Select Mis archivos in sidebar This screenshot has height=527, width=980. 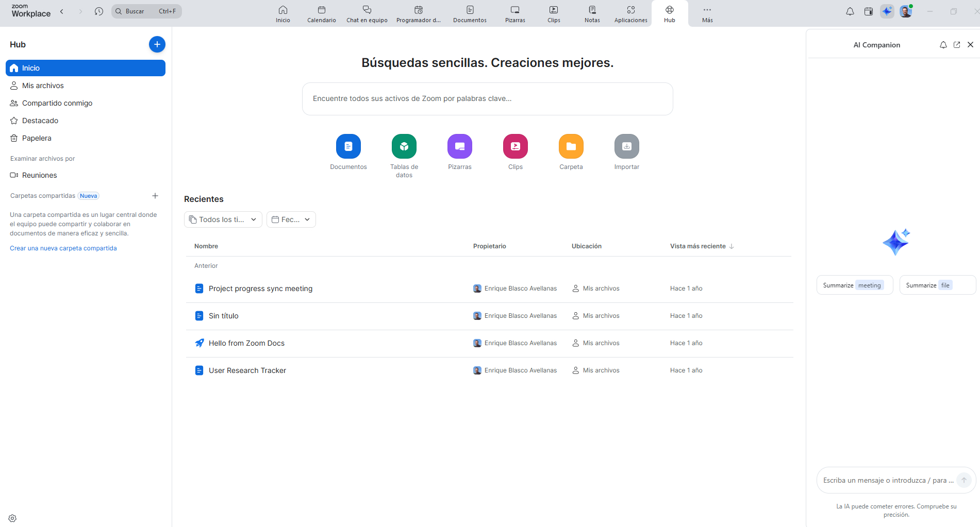click(x=43, y=86)
